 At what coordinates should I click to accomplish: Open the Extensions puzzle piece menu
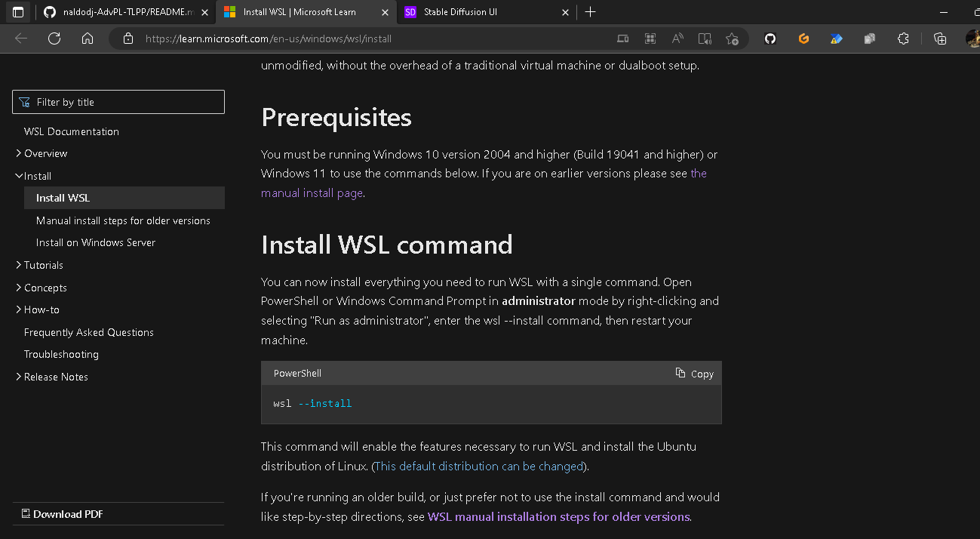pos(903,38)
